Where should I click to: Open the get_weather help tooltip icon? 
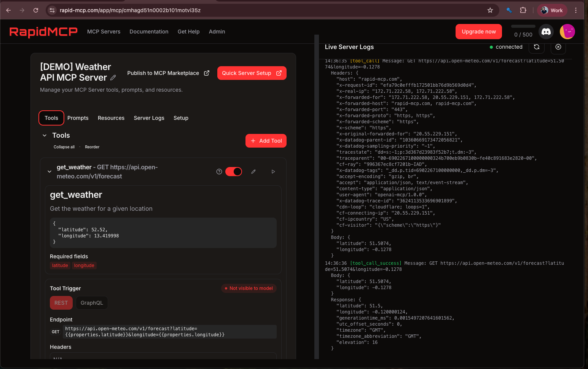(219, 172)
